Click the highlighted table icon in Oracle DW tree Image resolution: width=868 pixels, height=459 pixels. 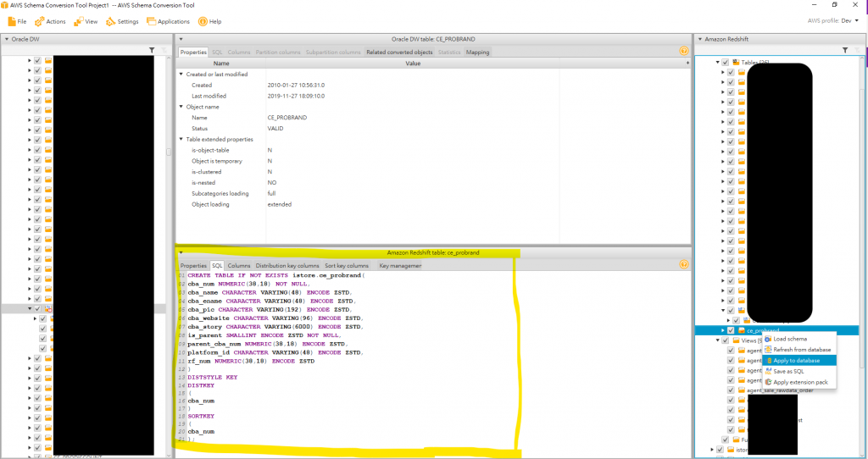tap(48, 308)
